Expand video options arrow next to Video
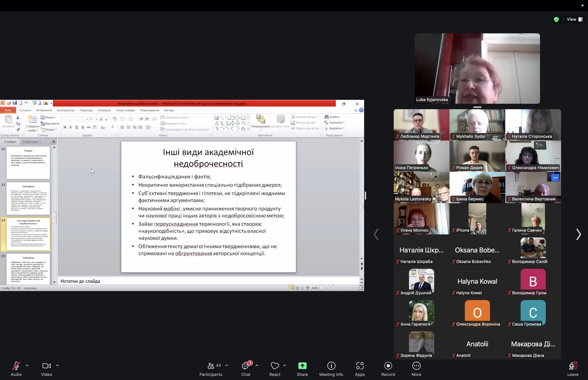 [x=57, y=366]
